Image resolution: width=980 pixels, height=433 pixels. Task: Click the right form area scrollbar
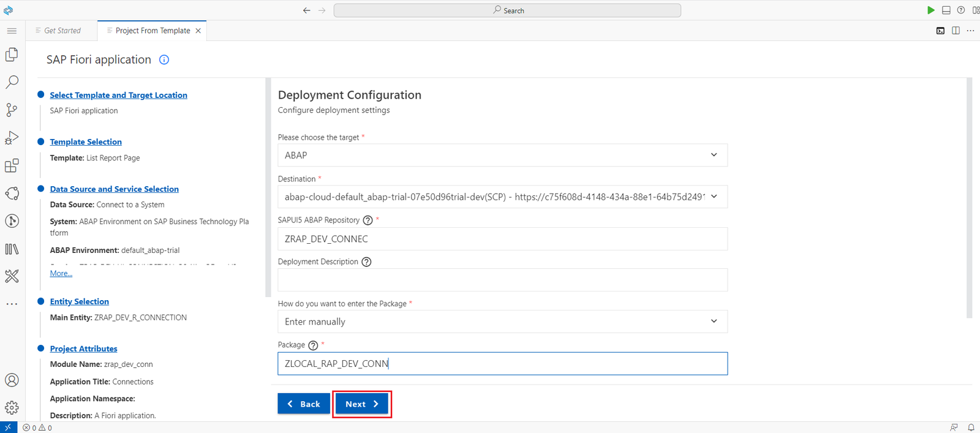tap(969, 198)
